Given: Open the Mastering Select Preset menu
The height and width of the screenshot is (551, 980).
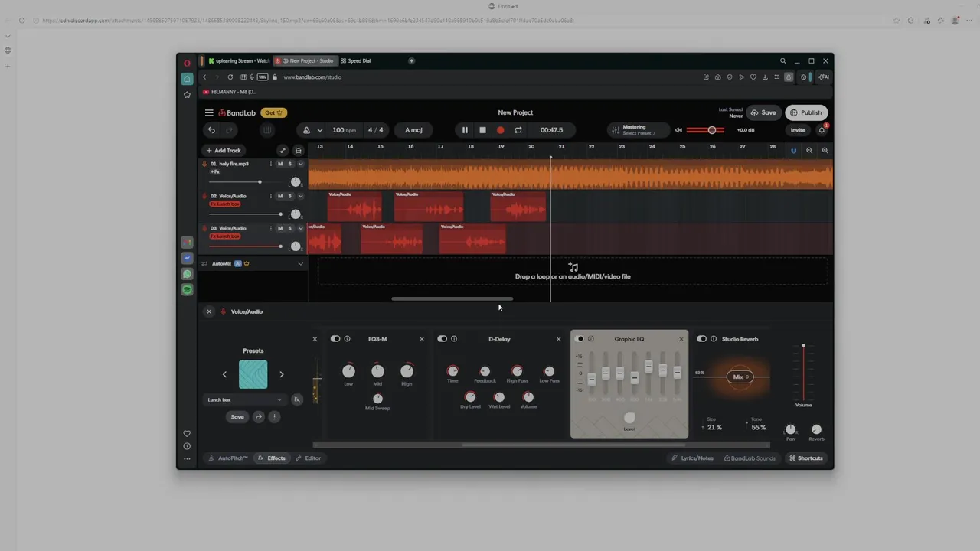Looking at the screenshot, I should point(639,130).
